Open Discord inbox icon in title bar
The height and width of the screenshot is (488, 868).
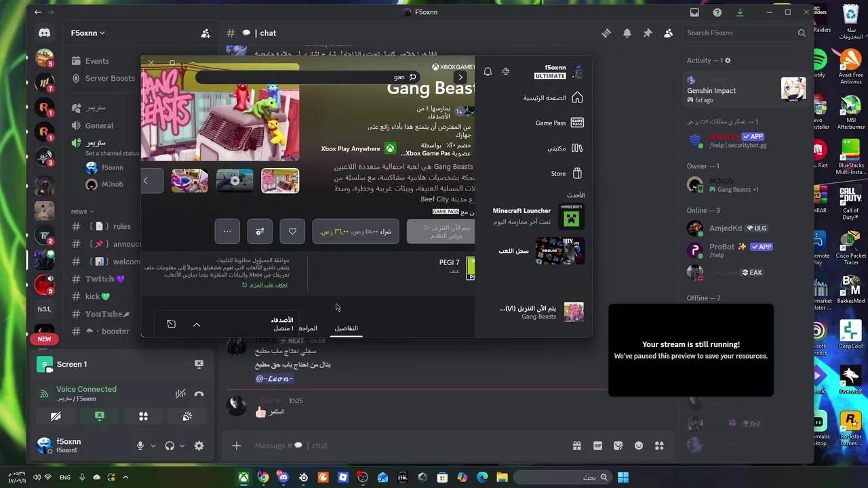pyautogui.click(x=694, y=12)
